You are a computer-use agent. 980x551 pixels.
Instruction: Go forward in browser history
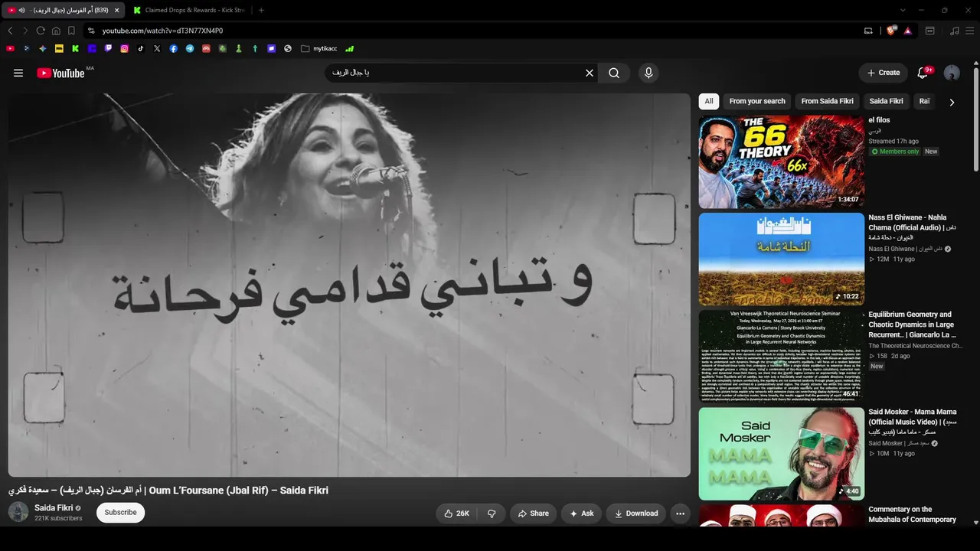click(25, 31)
